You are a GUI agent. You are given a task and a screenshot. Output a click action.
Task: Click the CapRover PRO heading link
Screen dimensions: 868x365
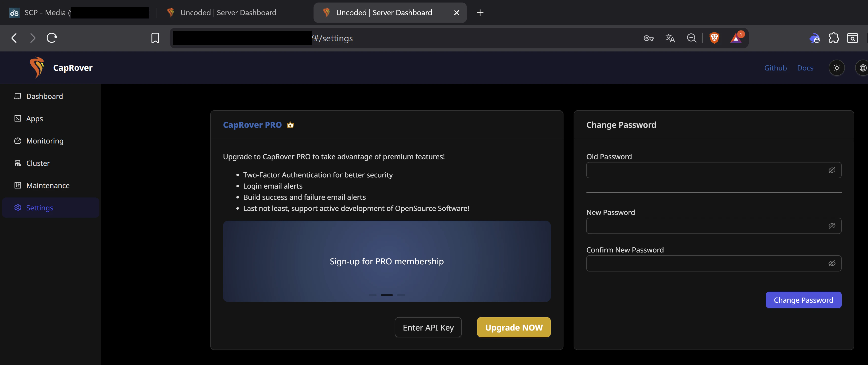coord(252,125)
